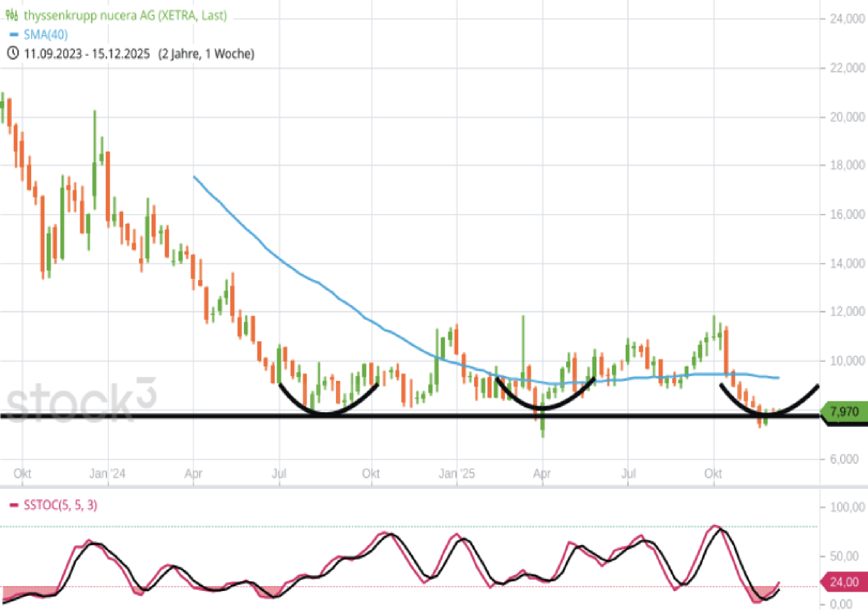
Task: Click the 100,00 stochastic axis label
Action: (x=847, y=507)
